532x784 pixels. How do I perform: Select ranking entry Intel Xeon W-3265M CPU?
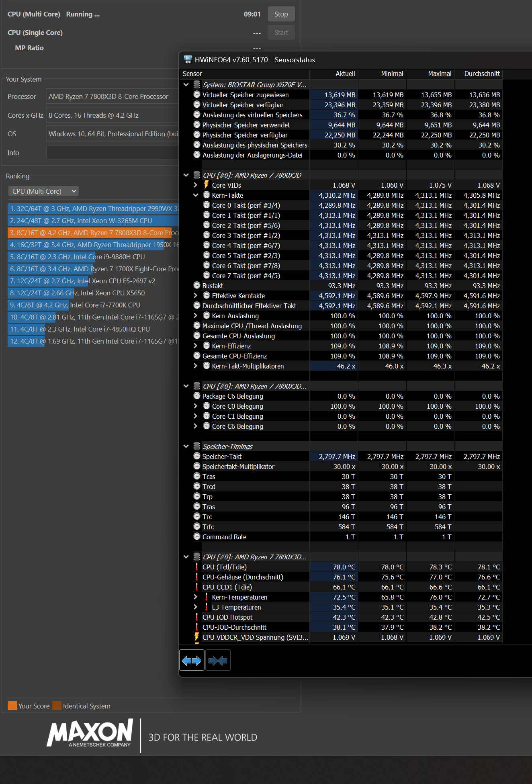point(93,221)
